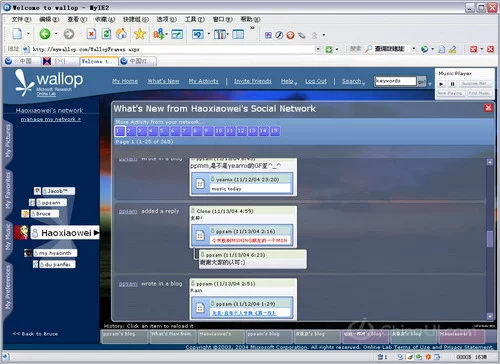500x364 pixels.
Task: Open the new page icon dropdown arrow
Action: tap(28, 34)
